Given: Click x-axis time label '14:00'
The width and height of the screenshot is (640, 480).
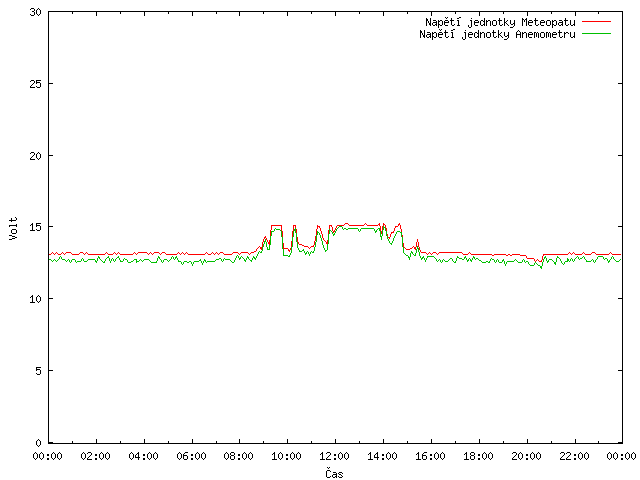Looking at the screenshot, I should pyautogui.click(x=382, y=456).
